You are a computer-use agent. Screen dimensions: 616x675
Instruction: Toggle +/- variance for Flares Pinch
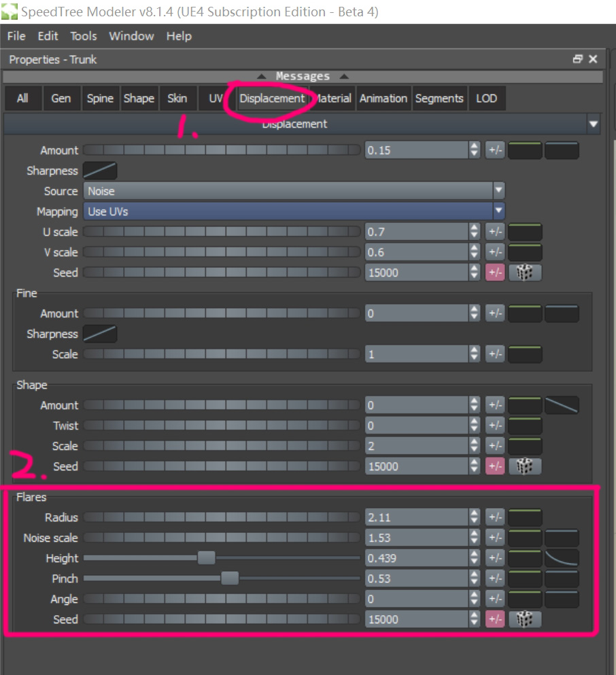pyautogui.click(x=495, y=578)
